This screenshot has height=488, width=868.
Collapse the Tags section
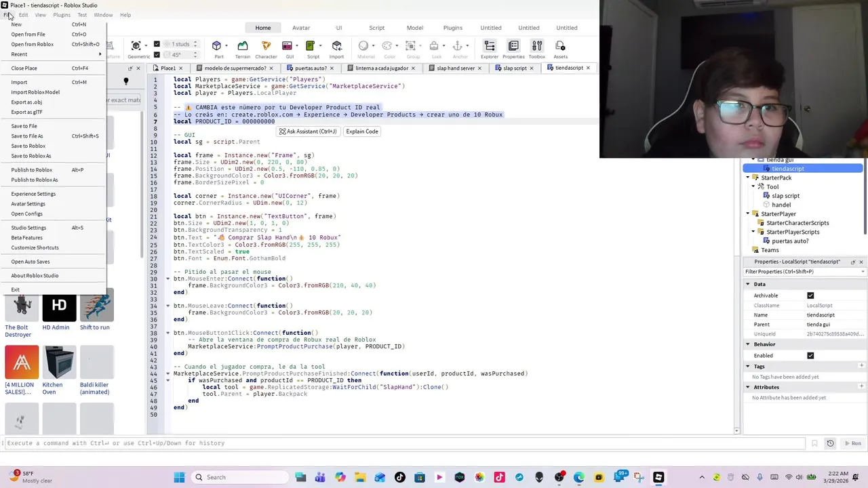[x=748, y=367]
